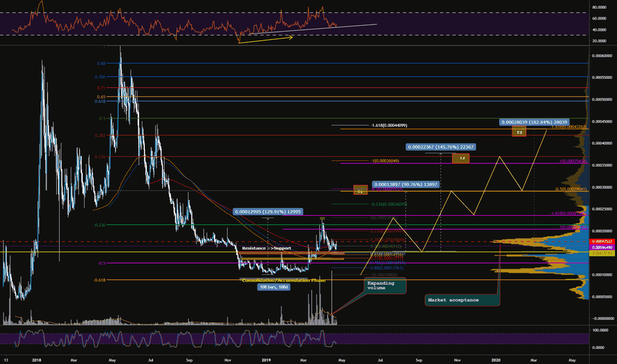The image size is (617, 364).
Task: Click the Consolidation/Accumulation Phase text
Action: pyautogui.click(x=284, y=280)
